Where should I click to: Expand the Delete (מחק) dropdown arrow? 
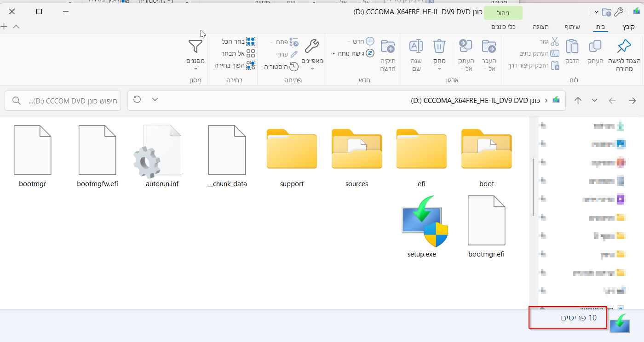click(x=439, y=68)
